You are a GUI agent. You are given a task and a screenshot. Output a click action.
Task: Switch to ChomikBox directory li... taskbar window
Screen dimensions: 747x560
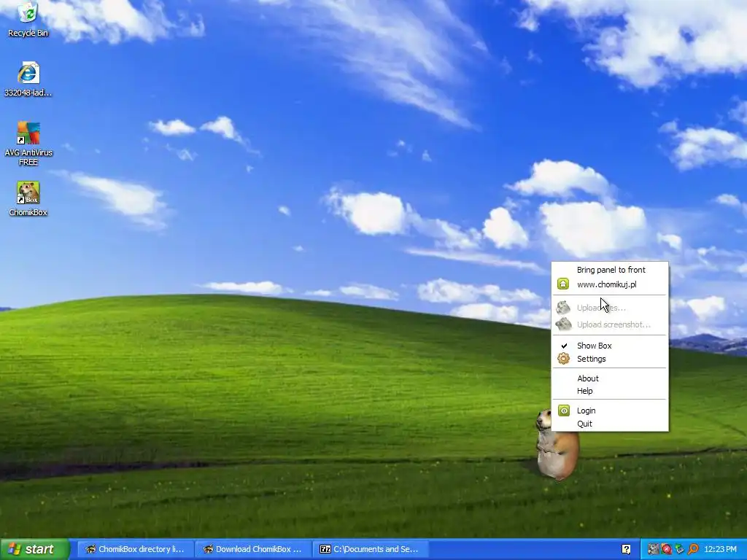[135, 549]
